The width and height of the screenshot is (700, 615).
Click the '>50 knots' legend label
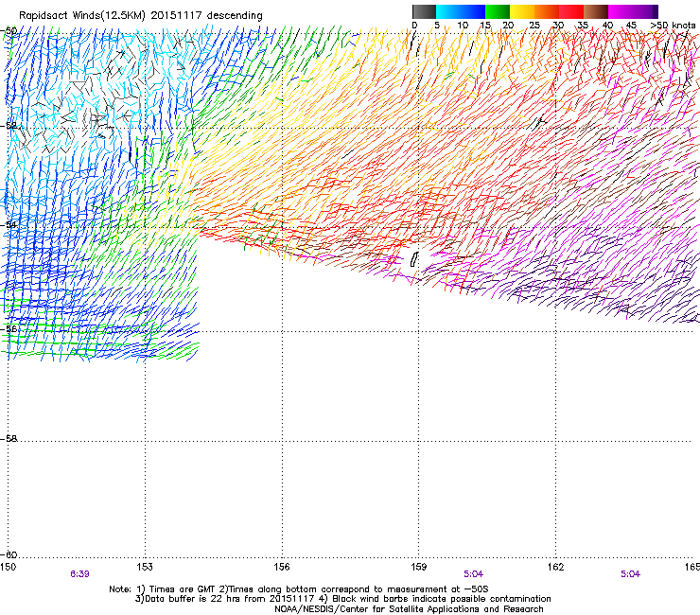pos(673,25)
